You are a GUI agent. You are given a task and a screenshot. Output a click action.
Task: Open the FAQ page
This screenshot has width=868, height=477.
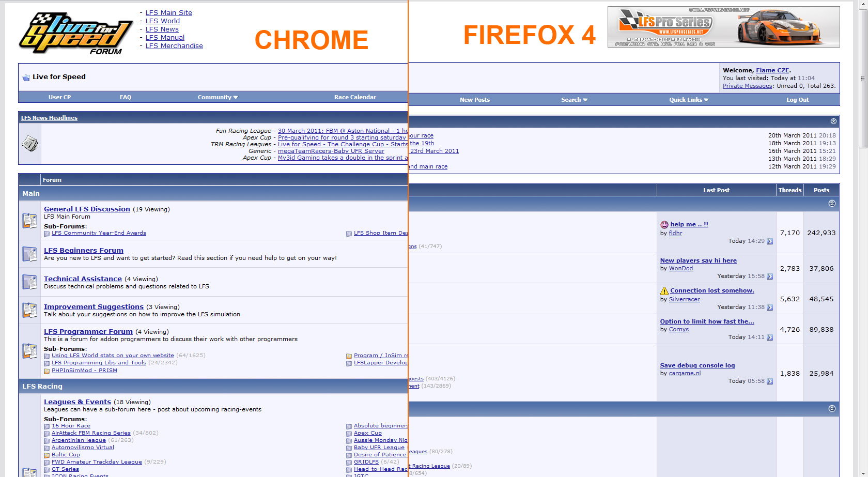coord(126,97)
